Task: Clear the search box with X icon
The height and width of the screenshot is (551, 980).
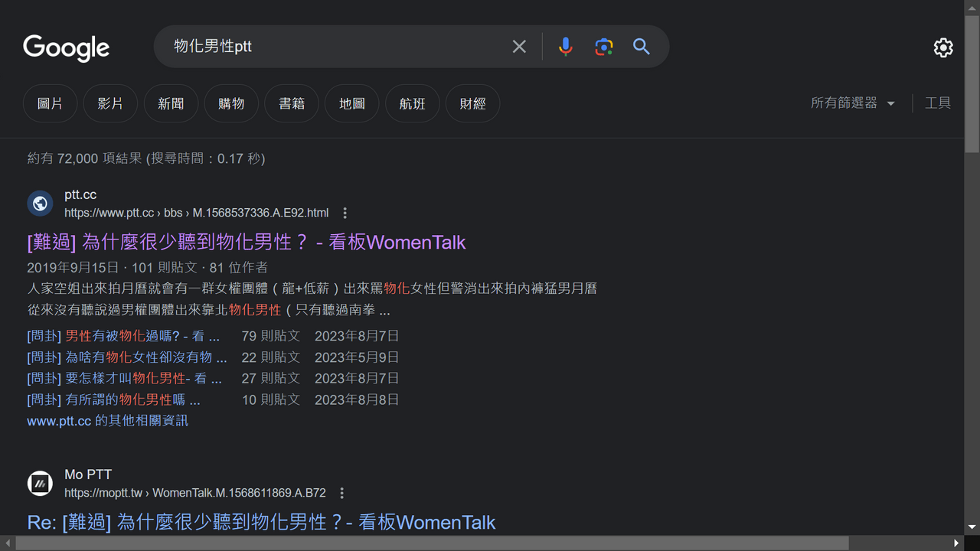Action: click(519, 47)
